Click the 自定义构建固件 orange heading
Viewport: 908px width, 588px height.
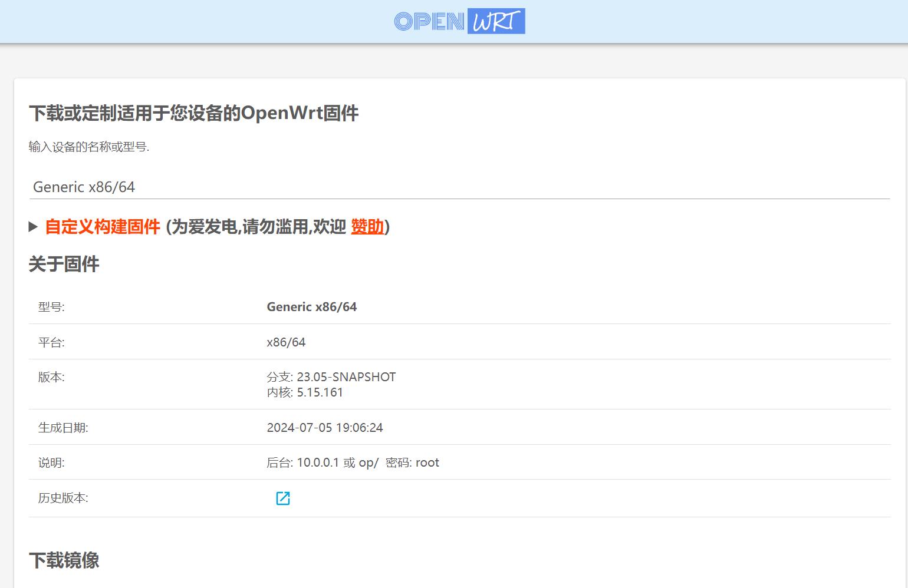[x=103, y=227]
